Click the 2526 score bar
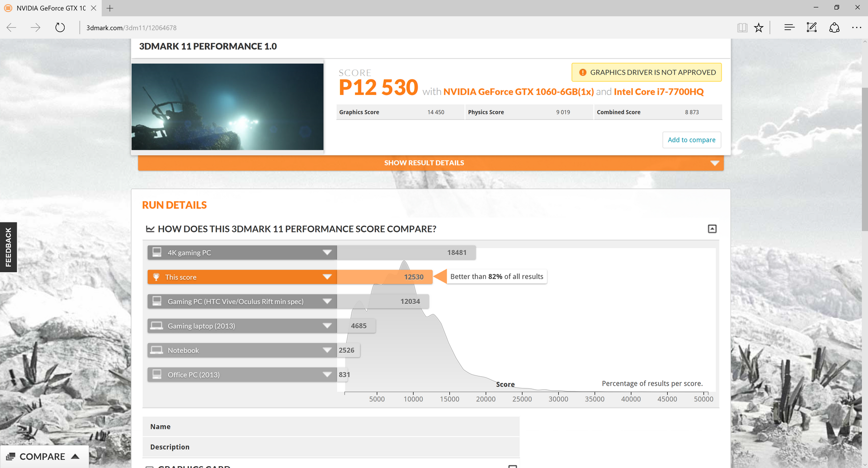Image resolution: width=868 pixels, height=468 pixels. (349, 350)
